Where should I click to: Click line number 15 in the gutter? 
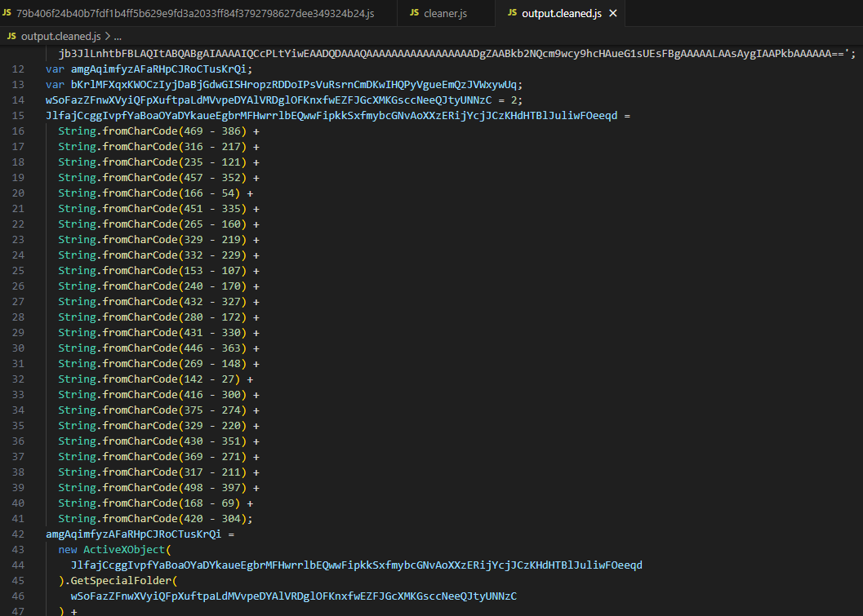pos(18,116)
